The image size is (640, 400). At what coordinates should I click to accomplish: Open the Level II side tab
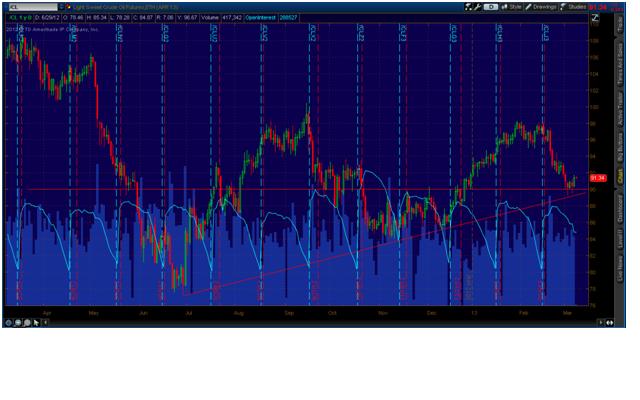[620, 238]
